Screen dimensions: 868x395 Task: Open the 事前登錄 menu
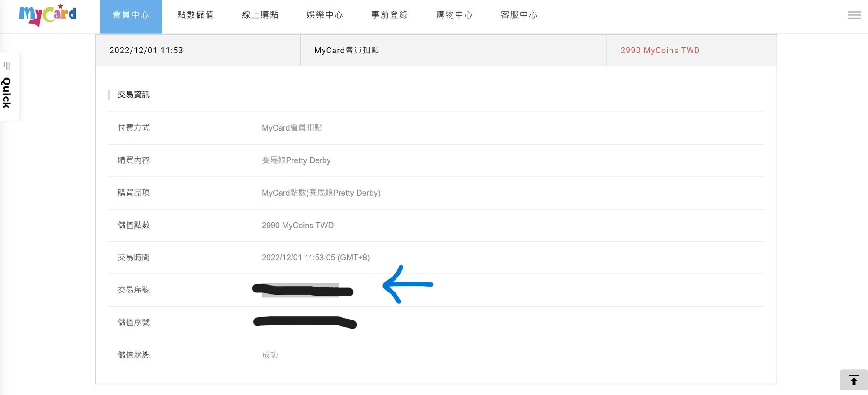(389, 15)
